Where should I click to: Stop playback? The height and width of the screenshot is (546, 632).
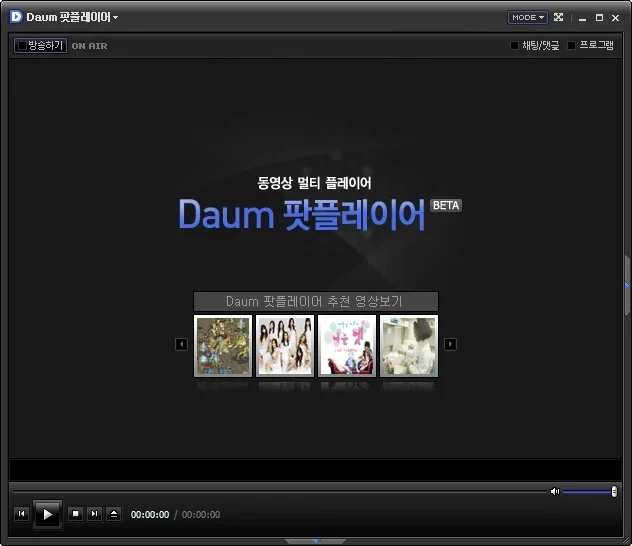pos(75,514)
